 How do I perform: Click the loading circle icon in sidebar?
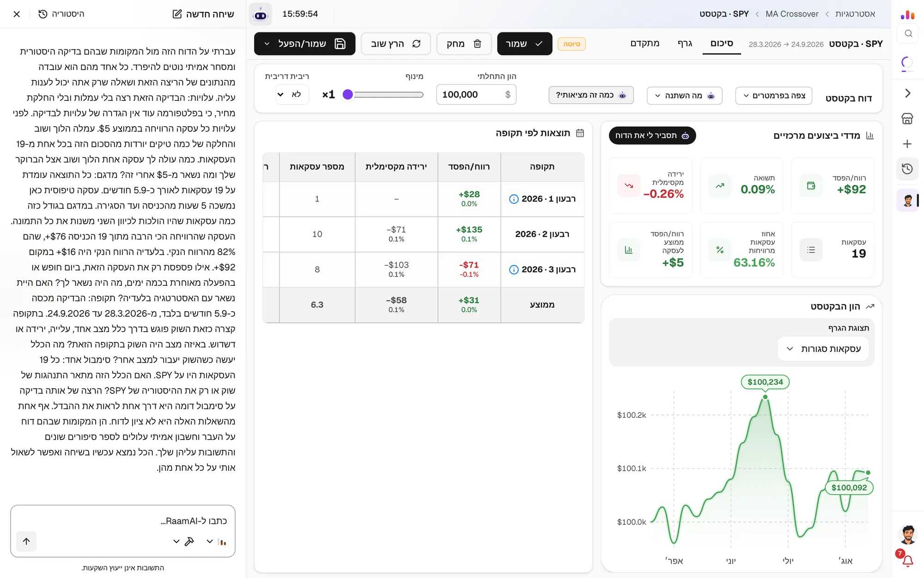tap(907, 62)
